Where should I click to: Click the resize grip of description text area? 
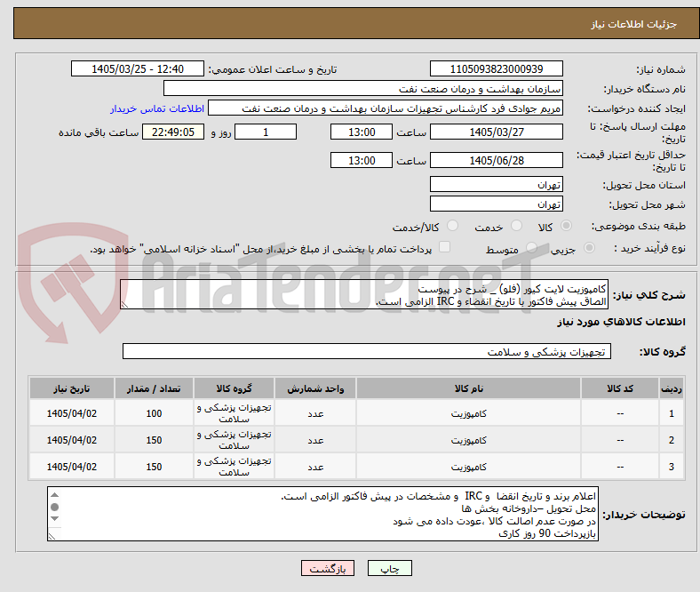[x=124, y=304]
